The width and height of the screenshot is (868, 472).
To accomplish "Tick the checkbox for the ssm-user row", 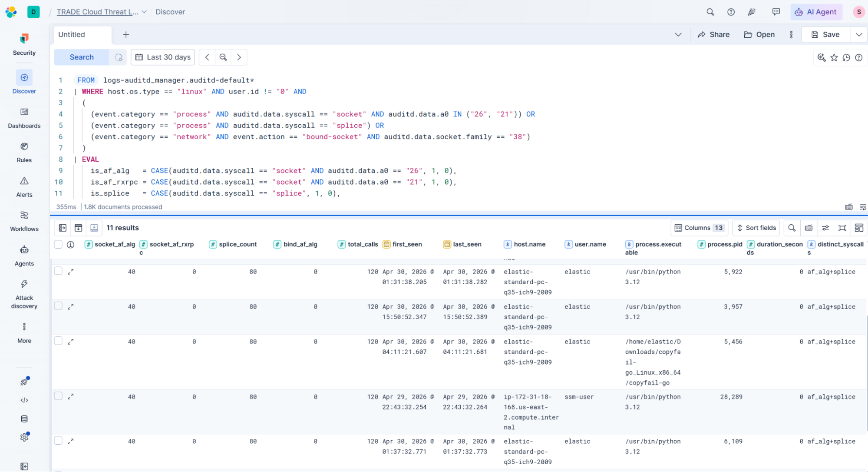I will [58, 396].
